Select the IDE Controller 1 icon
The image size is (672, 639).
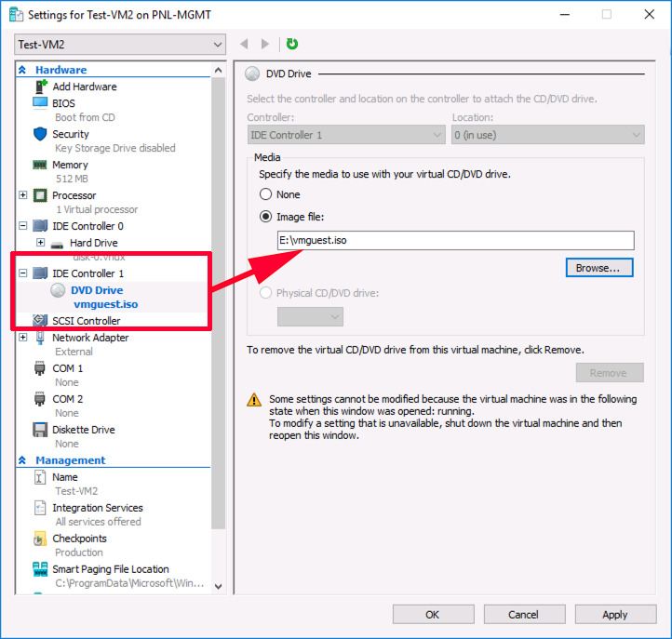pyautogui.click(x=40, y=273)
